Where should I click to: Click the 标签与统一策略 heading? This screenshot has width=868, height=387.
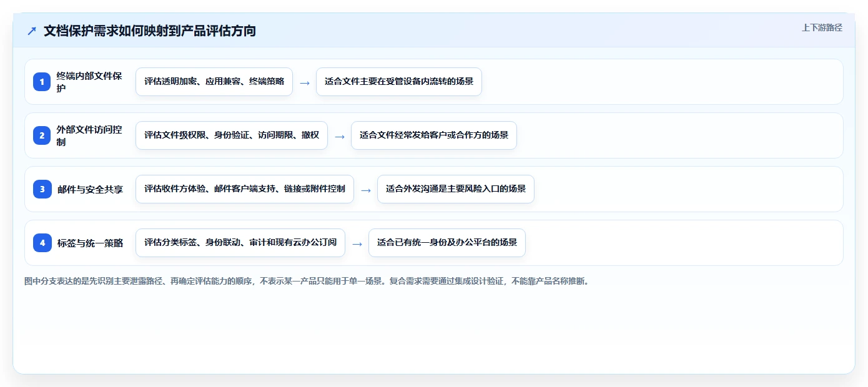pyautogui.click(x=90, y=243)
